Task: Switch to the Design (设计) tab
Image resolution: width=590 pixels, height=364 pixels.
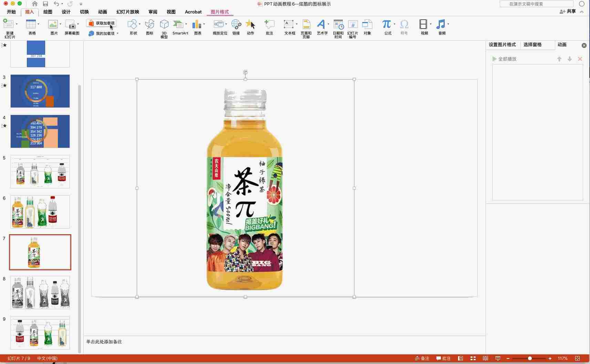Action: pyautogui.click(x=66, y=12)
